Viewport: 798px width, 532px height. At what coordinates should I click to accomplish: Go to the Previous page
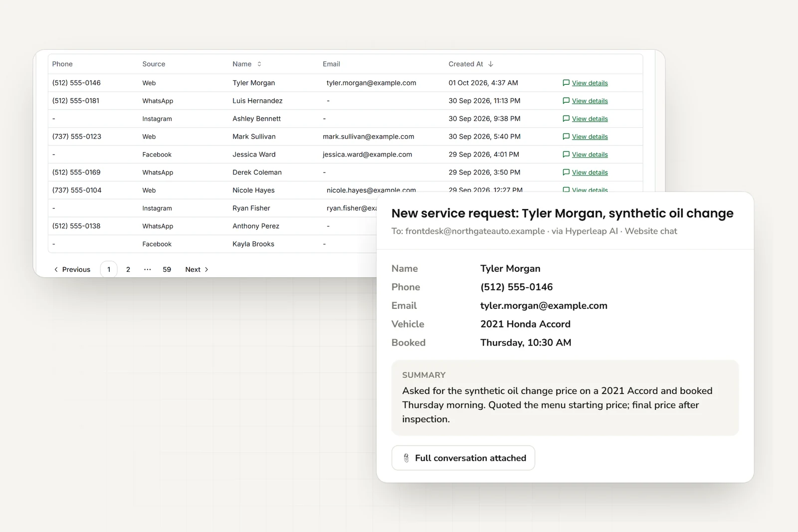72,269
